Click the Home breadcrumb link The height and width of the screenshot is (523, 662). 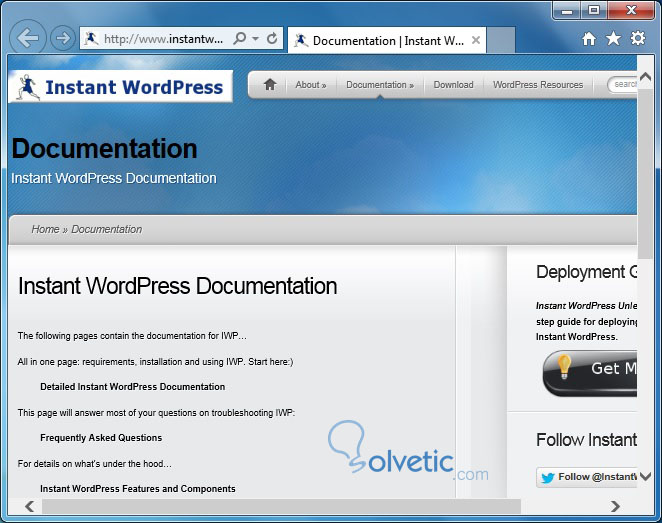click(x=45, y=229)
